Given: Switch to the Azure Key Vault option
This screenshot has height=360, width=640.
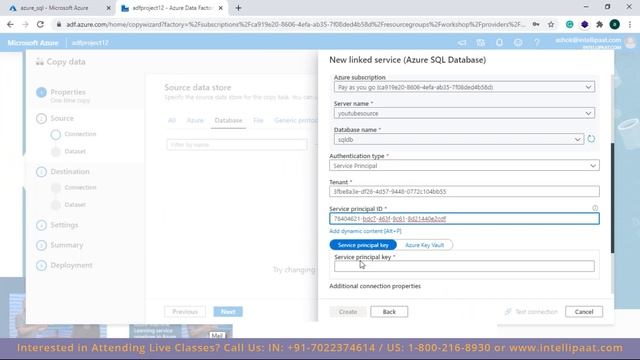Looking at the screenshot, I should tap(424, 245).
